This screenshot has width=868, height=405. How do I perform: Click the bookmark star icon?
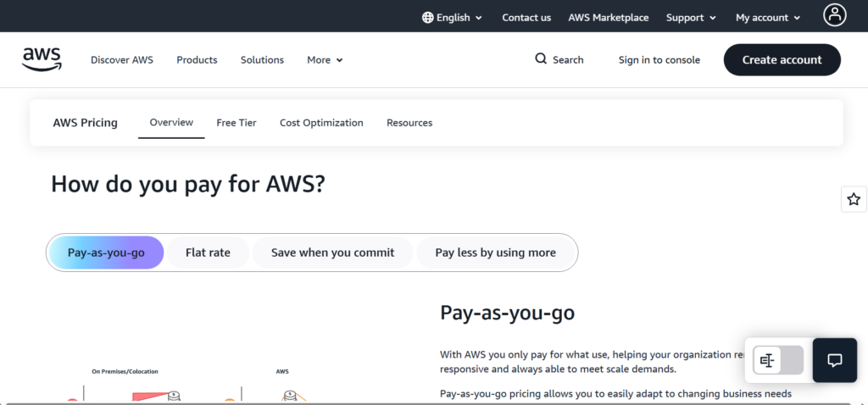pos(854,199)
